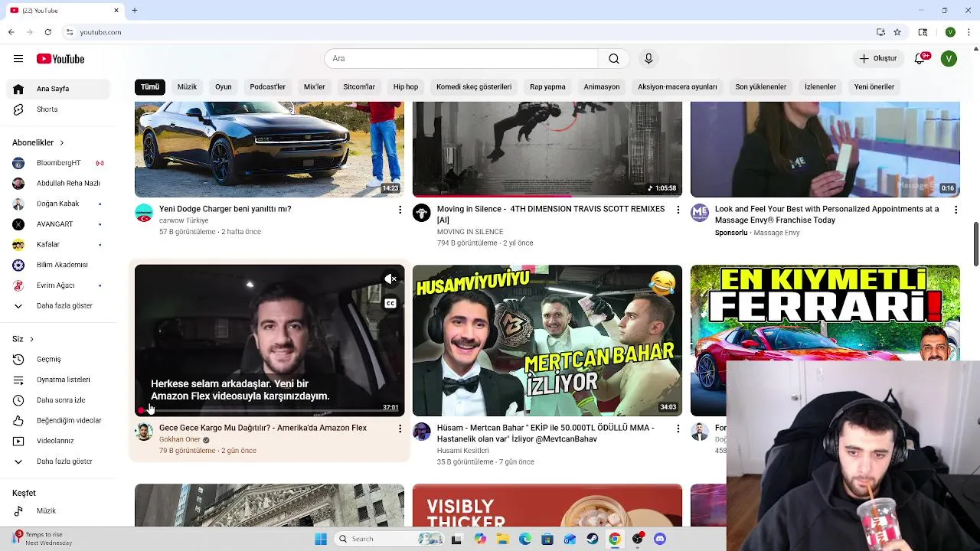Select the Tümü filter chip
Screen dimensions: 980x551
(x=150, y=86)
